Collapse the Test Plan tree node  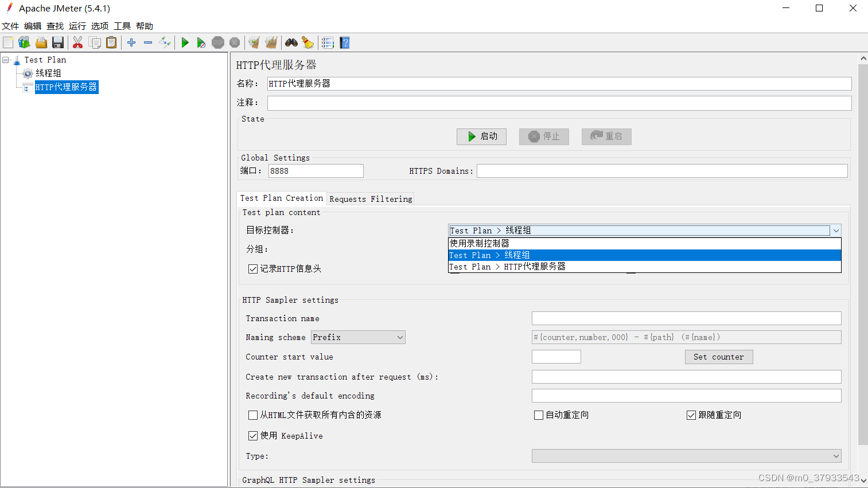pos(6,60)
